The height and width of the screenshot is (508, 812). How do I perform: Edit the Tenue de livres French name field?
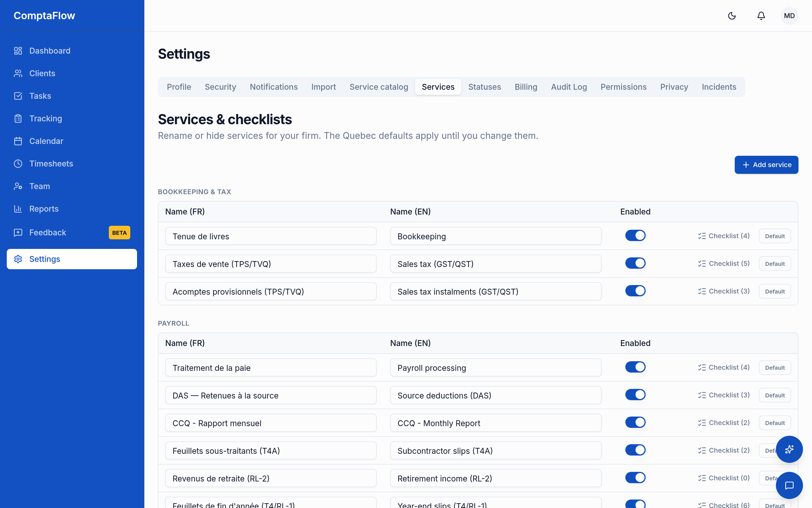pos(271,236)
